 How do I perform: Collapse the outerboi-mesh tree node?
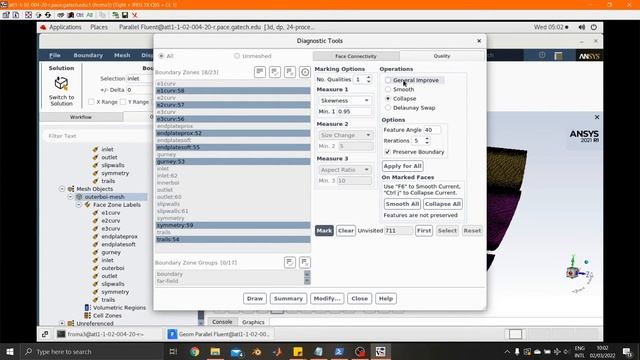(x=70, y=197)
